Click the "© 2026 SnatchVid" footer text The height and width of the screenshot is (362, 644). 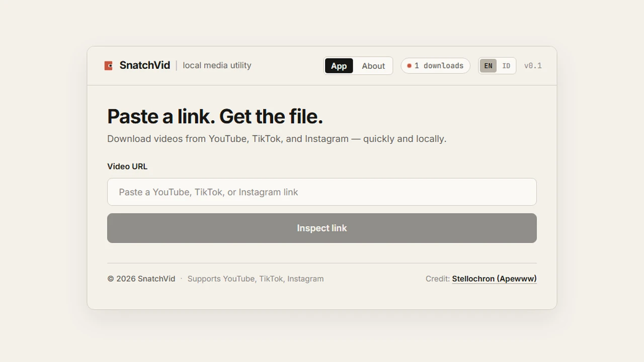141,279
